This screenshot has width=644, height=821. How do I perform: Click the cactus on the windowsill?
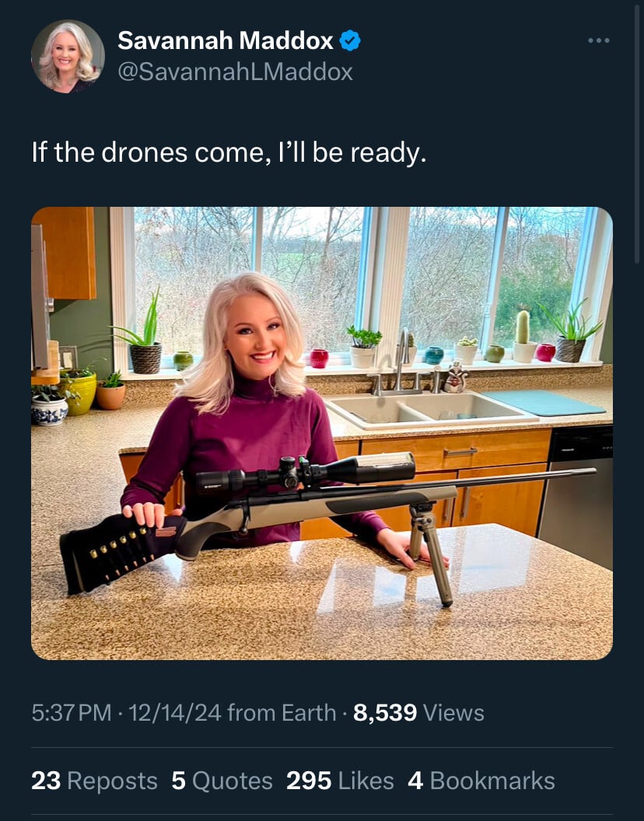(x=523, y=329)
